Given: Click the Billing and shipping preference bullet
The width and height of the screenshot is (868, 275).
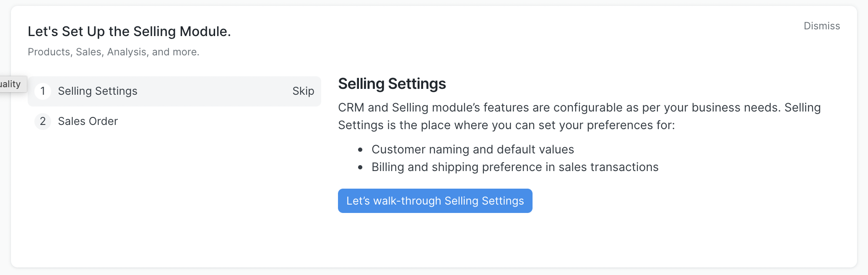Looking at the screenshot, I should point(515,167).
